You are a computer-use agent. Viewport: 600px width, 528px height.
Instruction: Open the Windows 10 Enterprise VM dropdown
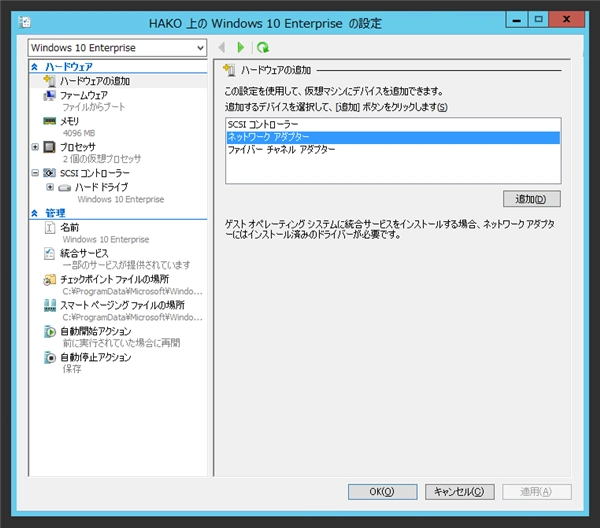point(117,48)
